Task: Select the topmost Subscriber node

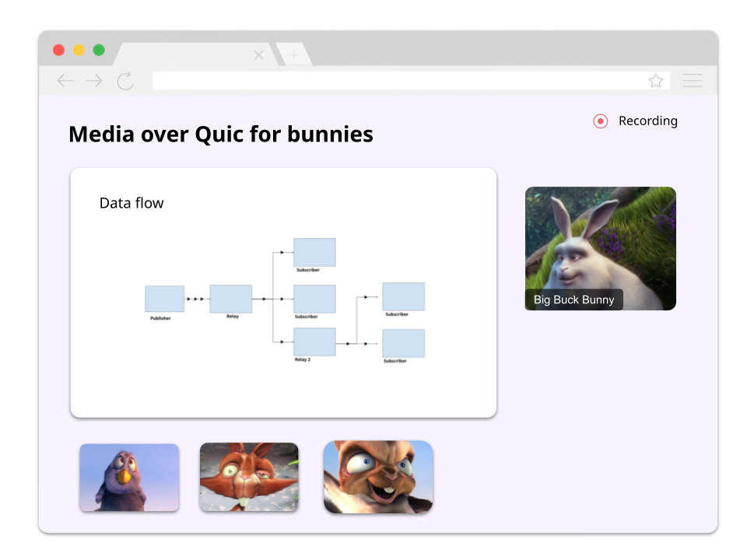Action: [314, 251]
